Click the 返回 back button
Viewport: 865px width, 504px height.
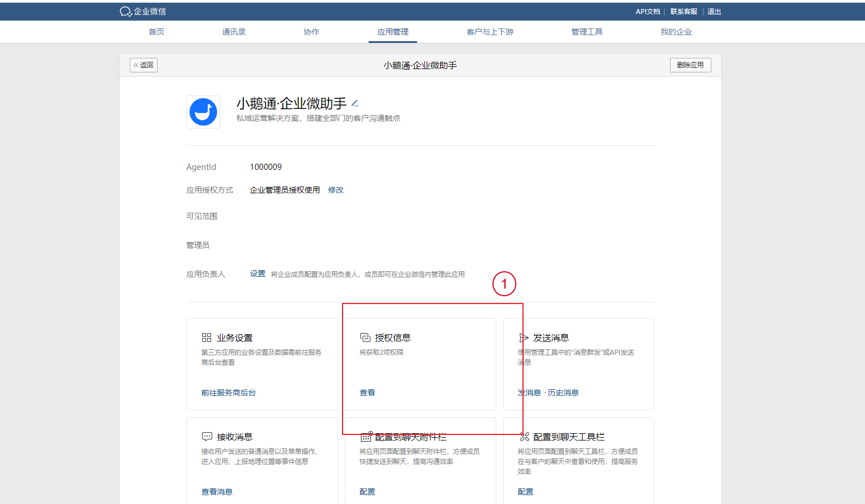pos(144,65)
